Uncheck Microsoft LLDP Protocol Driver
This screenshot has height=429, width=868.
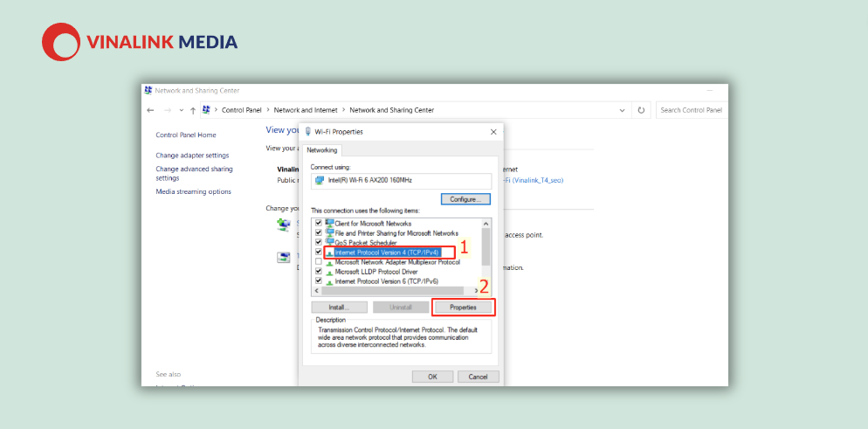(x=319, y=272)
